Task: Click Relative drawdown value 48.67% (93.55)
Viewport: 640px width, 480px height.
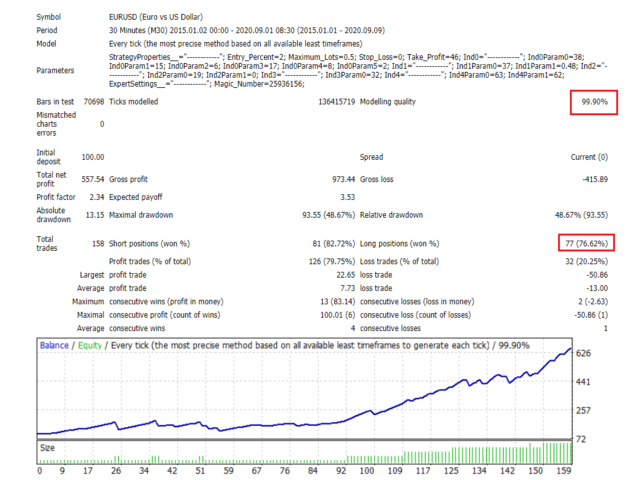Action: [x=581, y=215]
